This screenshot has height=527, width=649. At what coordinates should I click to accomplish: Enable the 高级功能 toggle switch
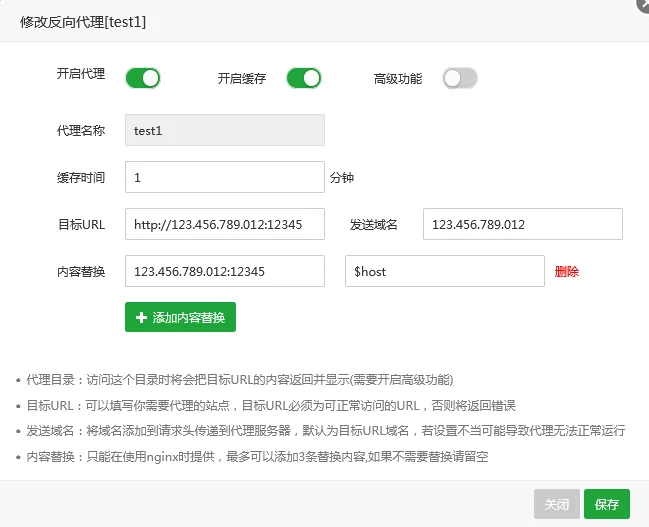pos(460,78)
